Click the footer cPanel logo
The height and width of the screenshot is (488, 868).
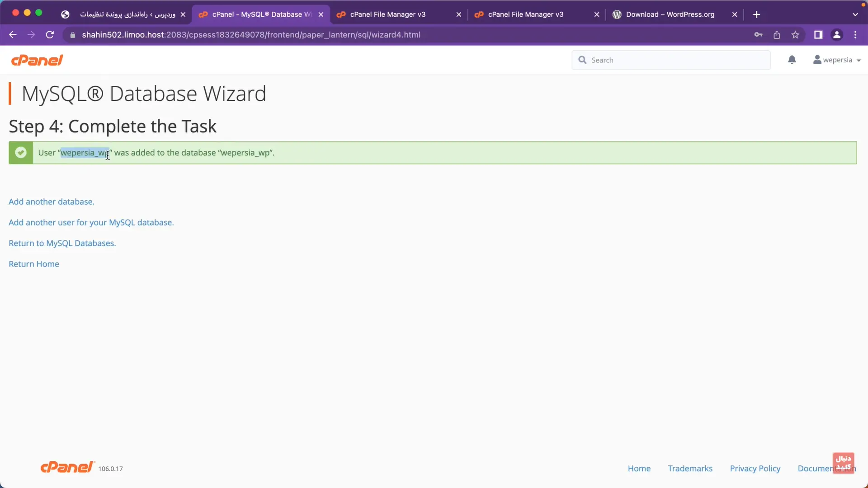[68, 467]
